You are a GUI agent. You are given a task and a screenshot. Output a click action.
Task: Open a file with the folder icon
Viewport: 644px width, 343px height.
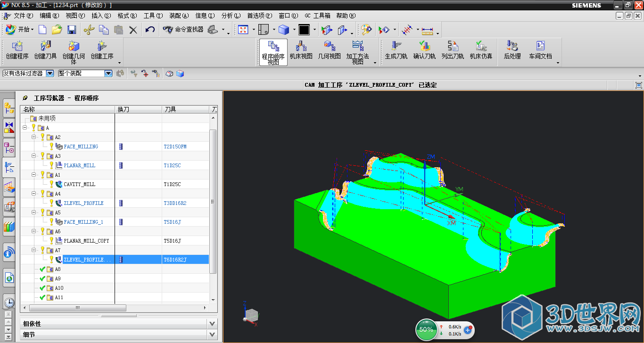(57, 30)
